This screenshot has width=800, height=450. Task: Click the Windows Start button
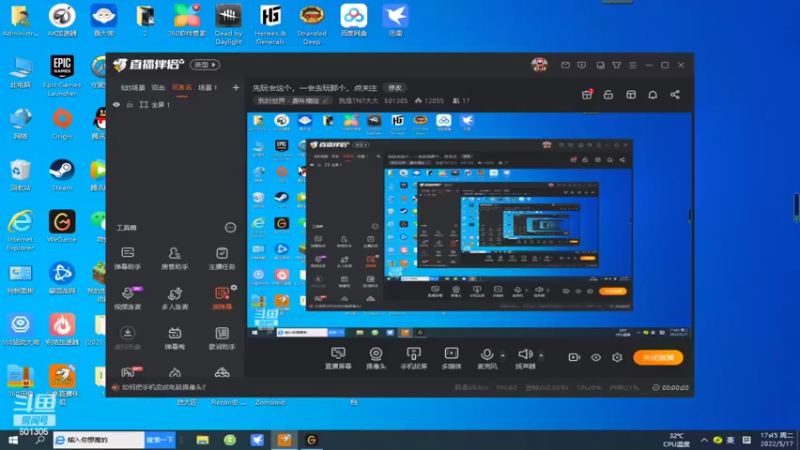pyautogui.click(x=13, y=440)
